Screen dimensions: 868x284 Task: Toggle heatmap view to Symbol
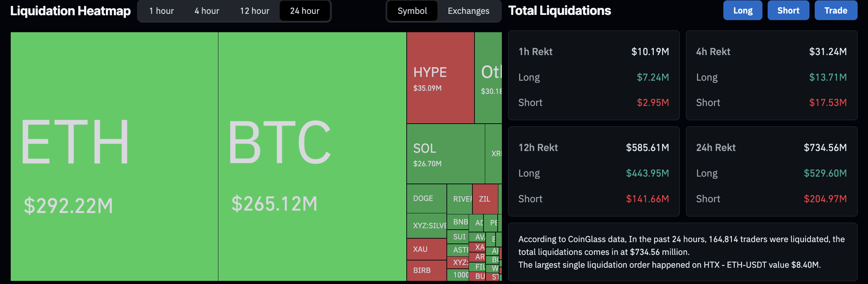pyautogui.click(x=412, y=11)
